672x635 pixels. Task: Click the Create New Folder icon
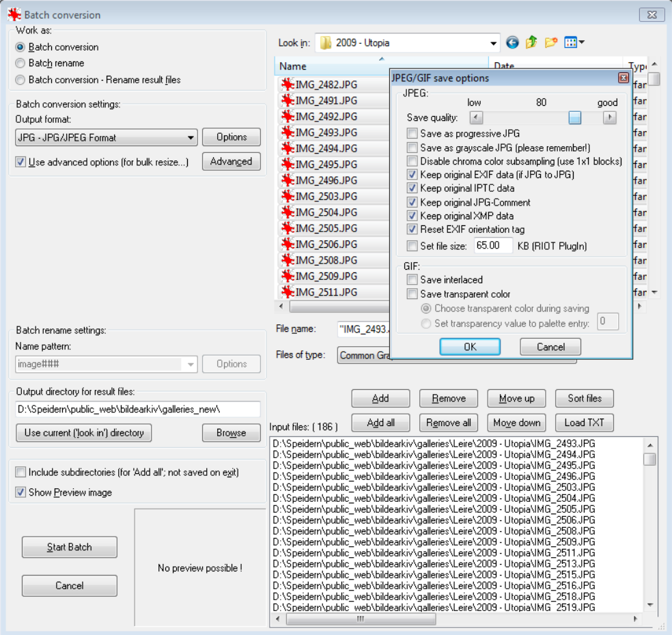coord(551,43)
